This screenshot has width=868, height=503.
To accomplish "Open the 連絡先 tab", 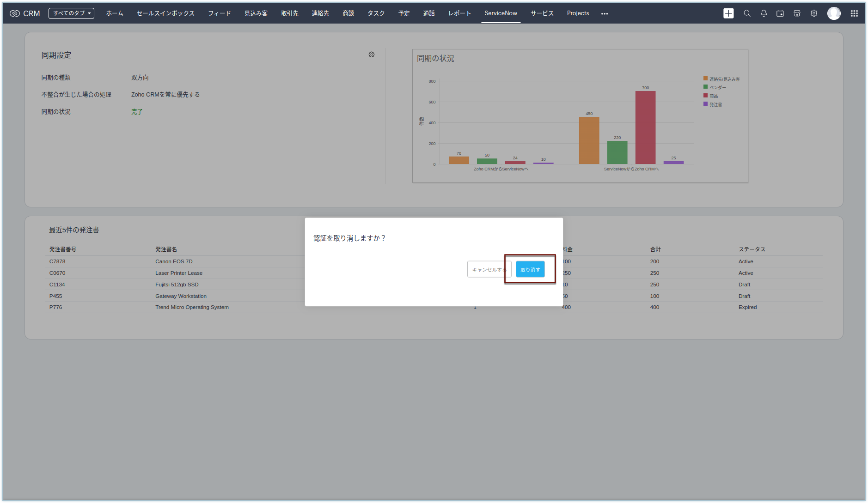I will tap(320, 13).
